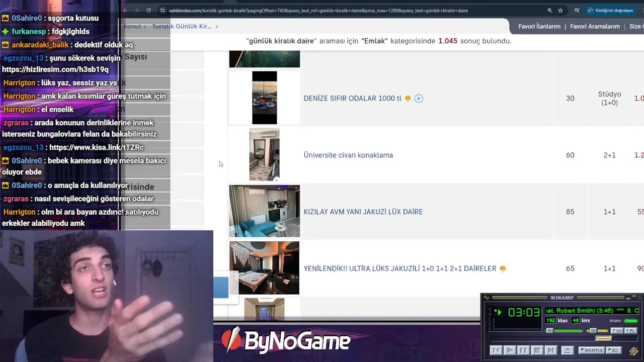Click thumbnail of KIZILAY AVM YANI listing

click(264, 211)
